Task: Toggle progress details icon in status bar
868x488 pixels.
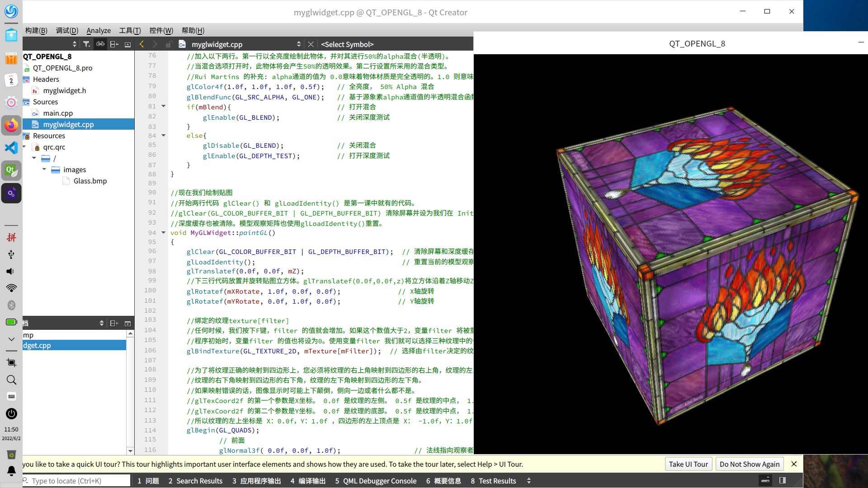Action: click(765, 480)
